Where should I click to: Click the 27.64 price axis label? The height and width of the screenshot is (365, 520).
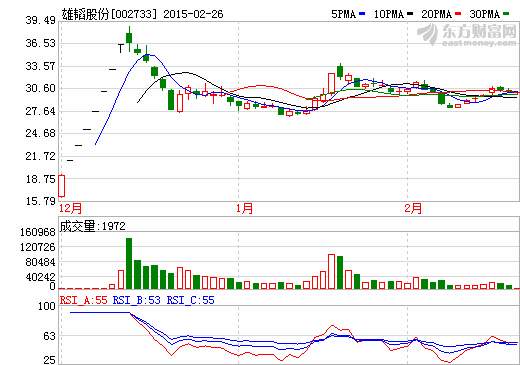pyautogui.click(x=41, y=111)
